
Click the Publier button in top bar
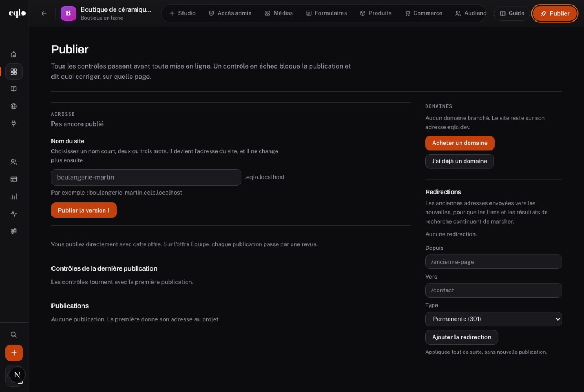click(x=554, y=13)
